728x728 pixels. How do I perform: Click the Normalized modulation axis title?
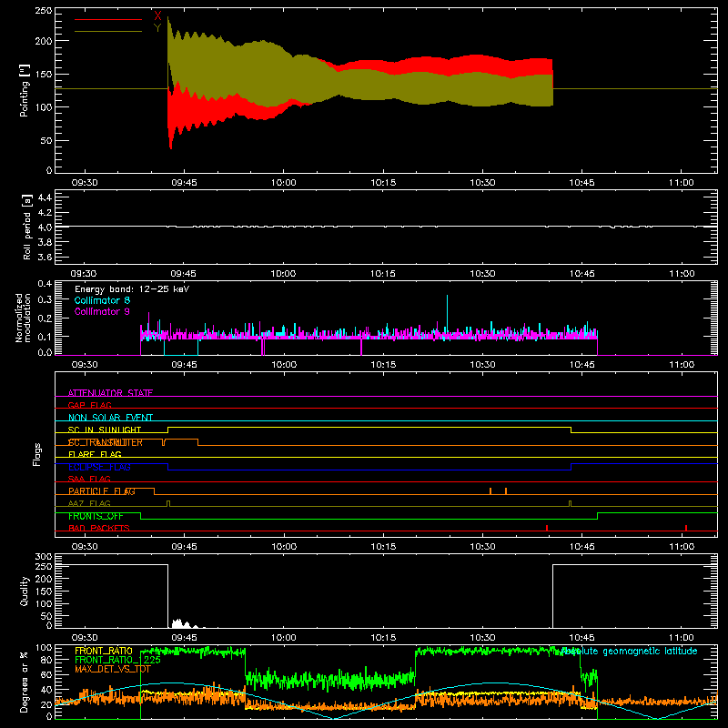pos(24,318)
